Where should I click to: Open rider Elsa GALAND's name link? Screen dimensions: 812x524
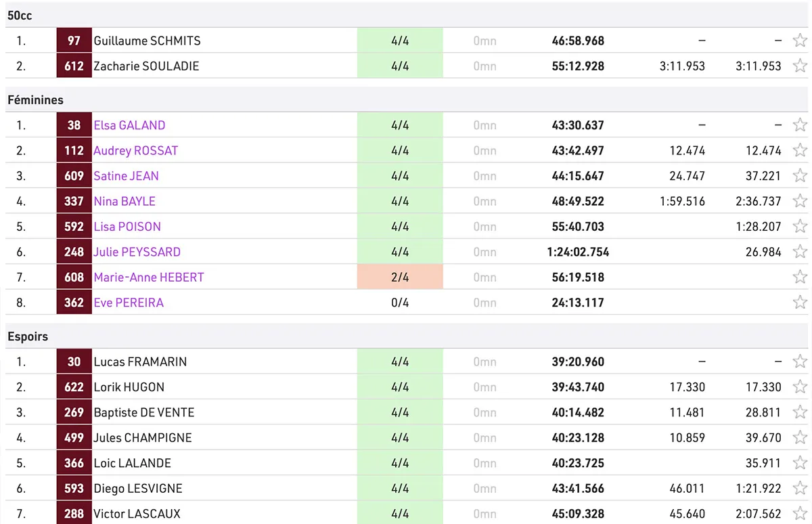point(129,125)
